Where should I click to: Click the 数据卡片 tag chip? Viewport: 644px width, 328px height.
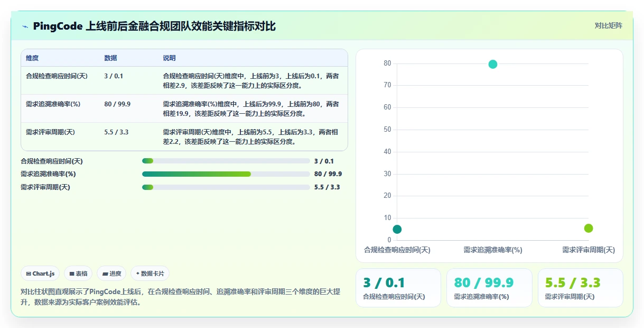tap(150, 274)
